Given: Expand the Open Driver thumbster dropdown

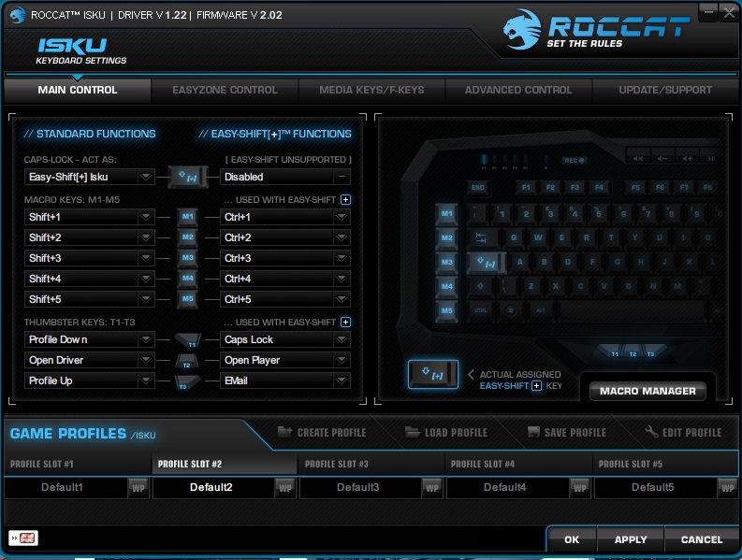Looking at the screenshot, I should coord(146,360).
